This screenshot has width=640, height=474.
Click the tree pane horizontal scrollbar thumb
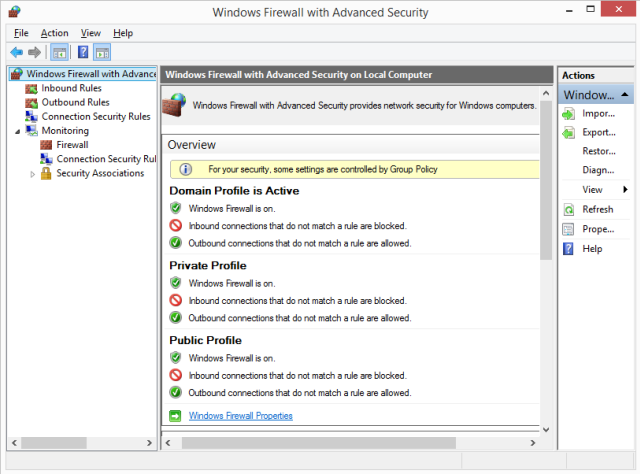tap(54, 443)
